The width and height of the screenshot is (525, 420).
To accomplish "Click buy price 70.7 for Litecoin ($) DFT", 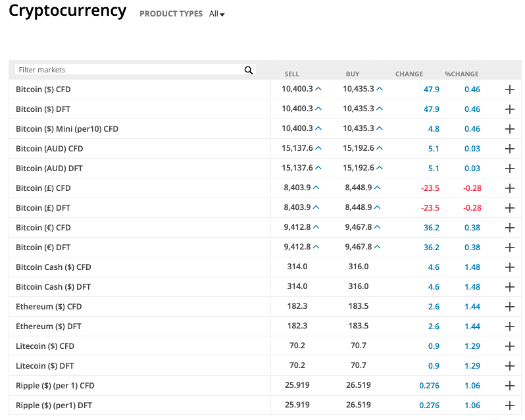I will pyautogui.click(x=359, y=365).
